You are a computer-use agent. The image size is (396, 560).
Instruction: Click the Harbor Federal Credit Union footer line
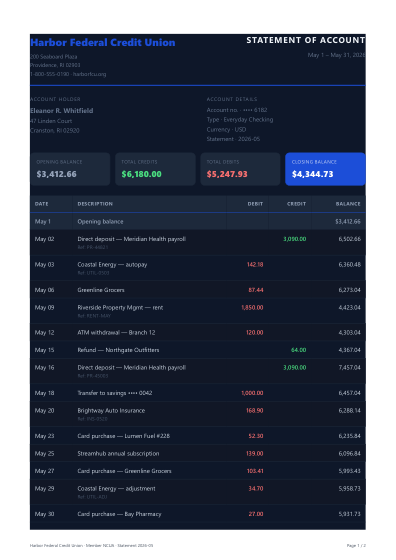91,545
